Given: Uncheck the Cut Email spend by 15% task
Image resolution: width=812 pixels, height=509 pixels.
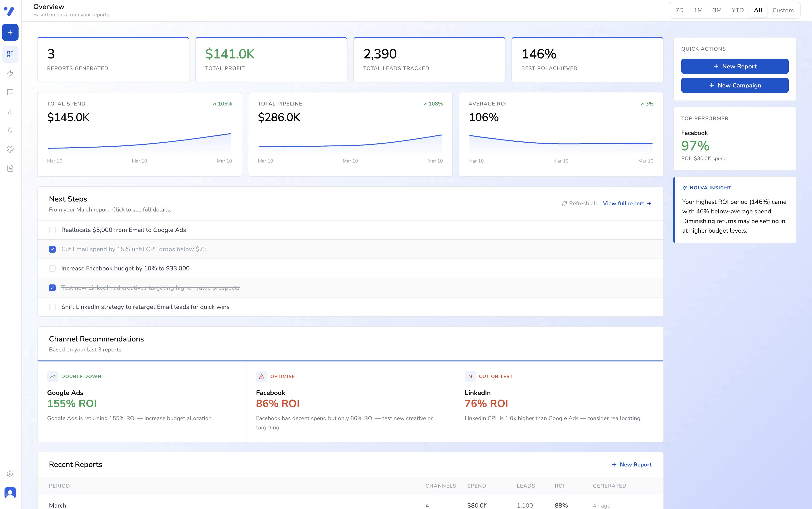Looking at the screenshot, I should tap(52, 249).
